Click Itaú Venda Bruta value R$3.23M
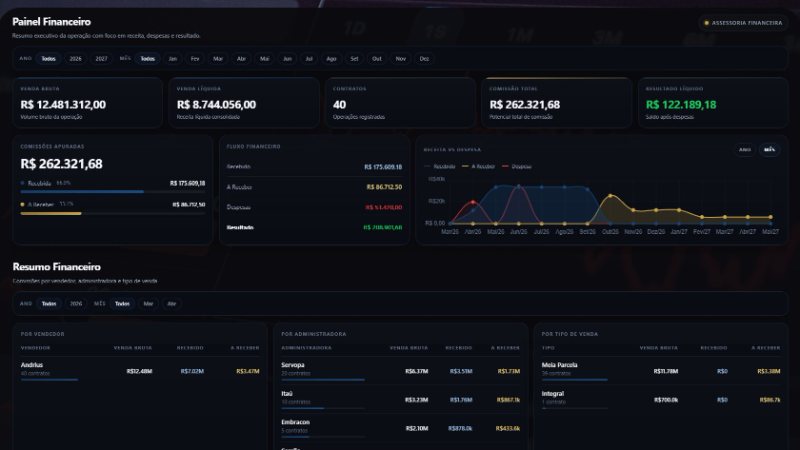Image resolution: width=800 pixels, height=450 pixels. (416, 400)
